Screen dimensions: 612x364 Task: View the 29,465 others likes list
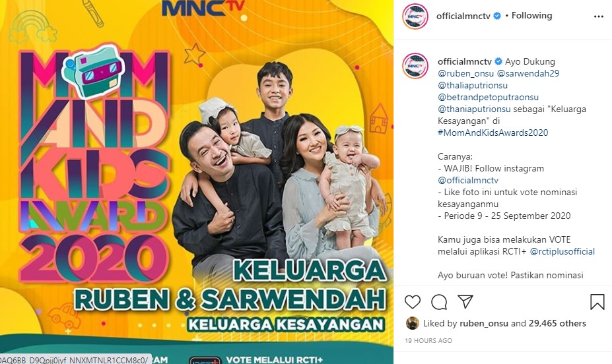pos(557,323)
